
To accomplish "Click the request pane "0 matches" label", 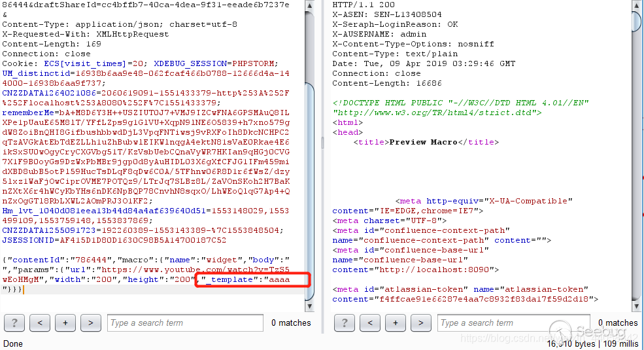I will pos(291,323).
